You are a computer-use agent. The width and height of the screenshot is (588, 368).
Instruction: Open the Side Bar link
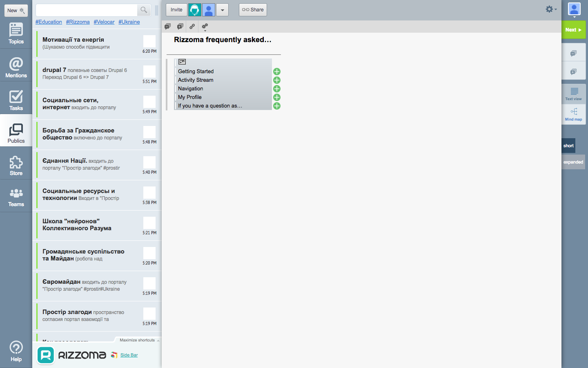pyautogui.click(x=129, y=355)
